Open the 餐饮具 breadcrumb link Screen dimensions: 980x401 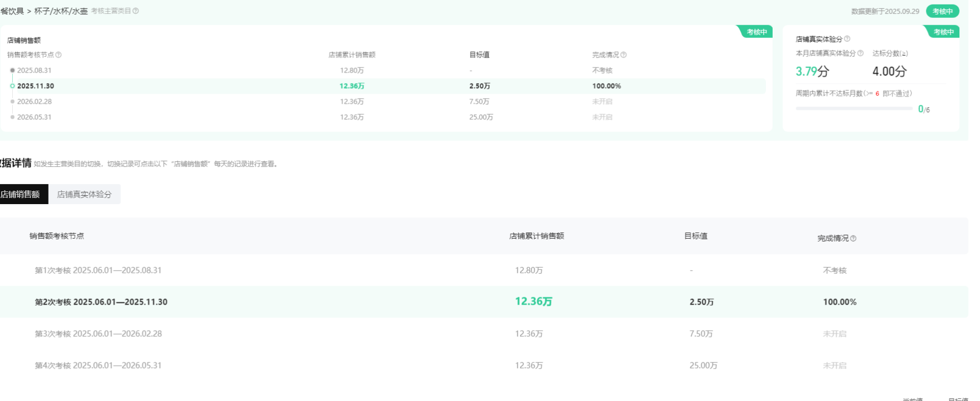pyautogui.click(x=12, y=11)
